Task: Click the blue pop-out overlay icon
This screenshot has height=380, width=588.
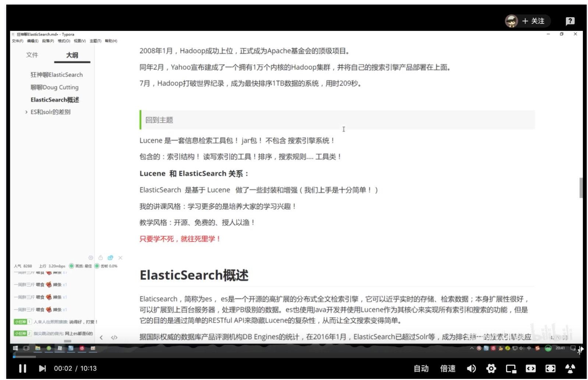Action: [x=110, y=258]
